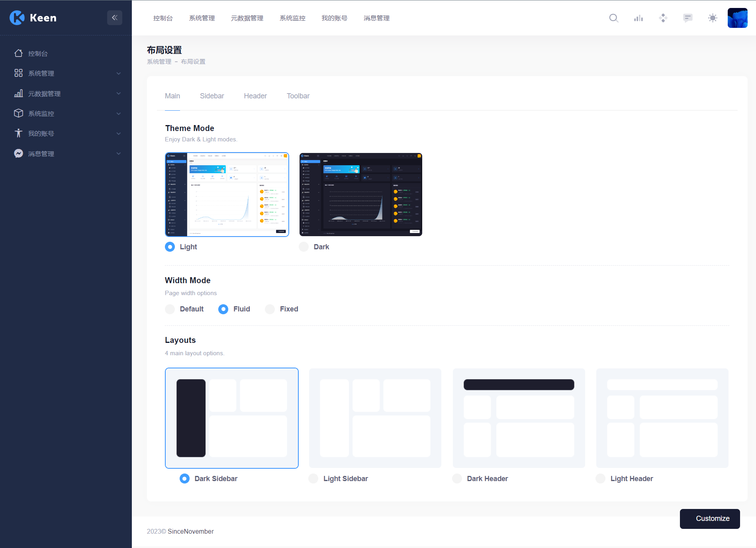
Task: Open the header bar-chart activity icon
Action: click(x=638, y=18)
